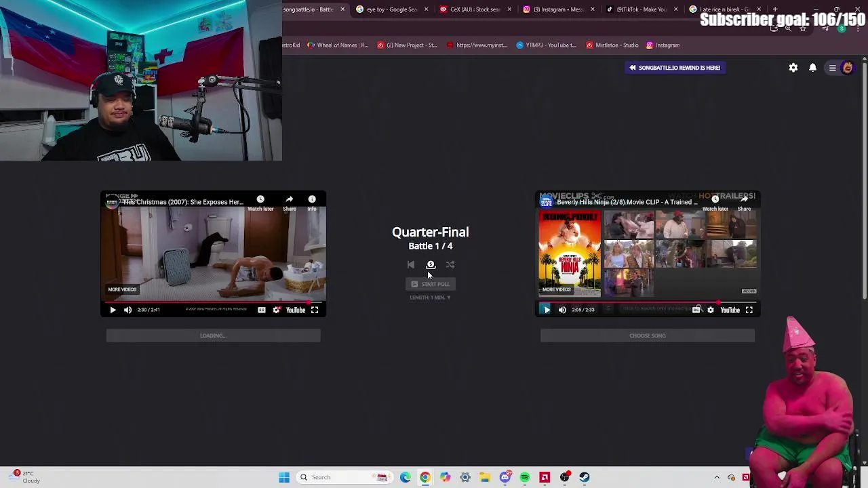Click the user avatar in the site header
868x488 pixels.
pyautogui.click(x=847, y=68)
